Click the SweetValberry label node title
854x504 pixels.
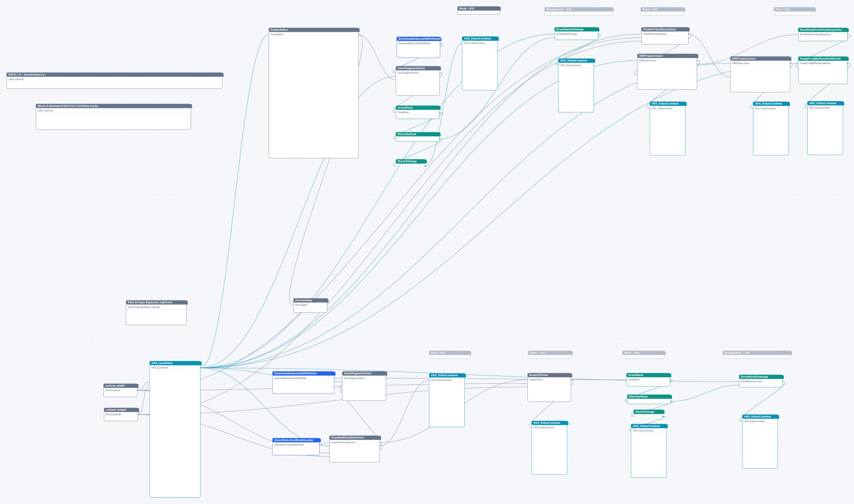click(115, 75)
